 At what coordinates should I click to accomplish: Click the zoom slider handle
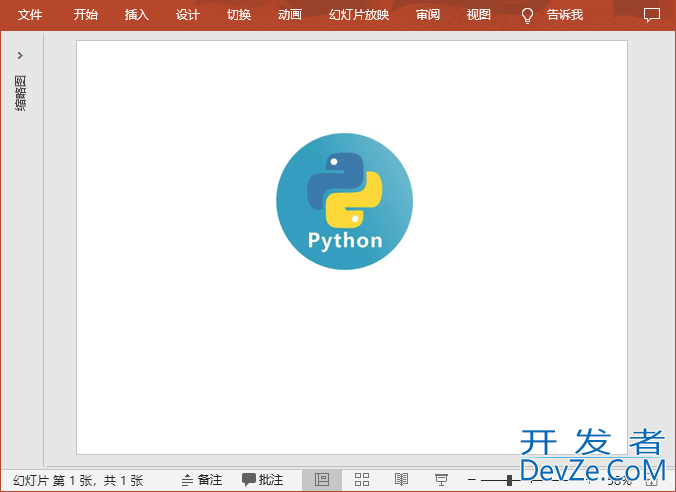509,480
